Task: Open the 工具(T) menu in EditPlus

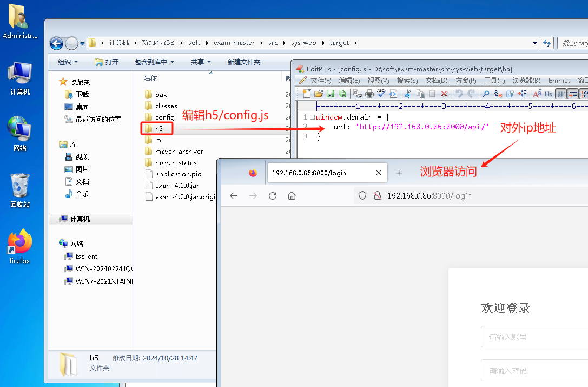Action: coord(493,81)
